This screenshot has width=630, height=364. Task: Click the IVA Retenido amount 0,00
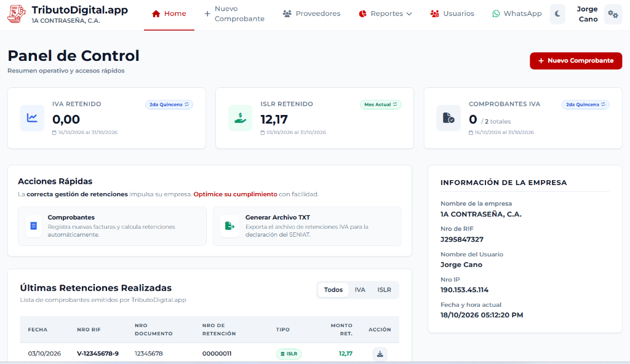[66, 119]
